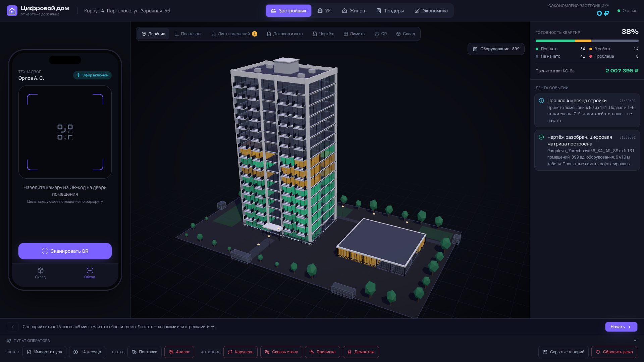Click the Поставка delivery button

(x=145, y=352)
